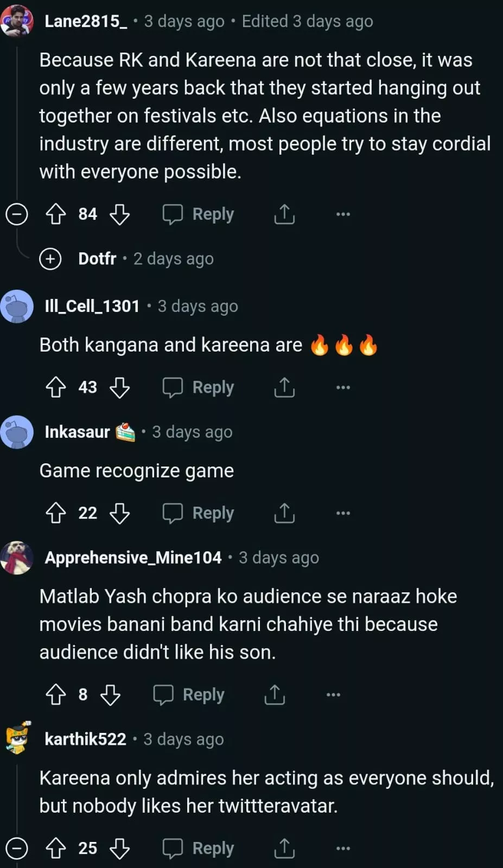The image size is (503, 868).
Task: Upvote Apprehensive_Mine104's comment with 8 votes
Action: [55, 694]
